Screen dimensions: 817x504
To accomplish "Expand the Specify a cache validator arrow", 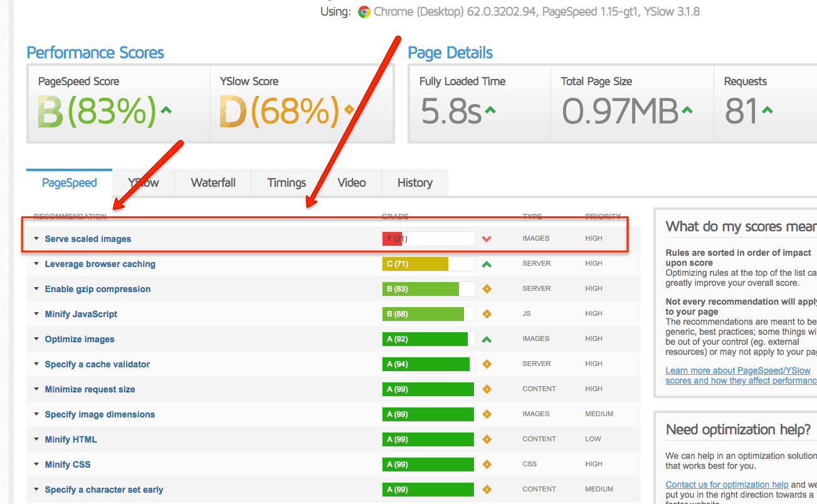I will click(x=36, y=364).
